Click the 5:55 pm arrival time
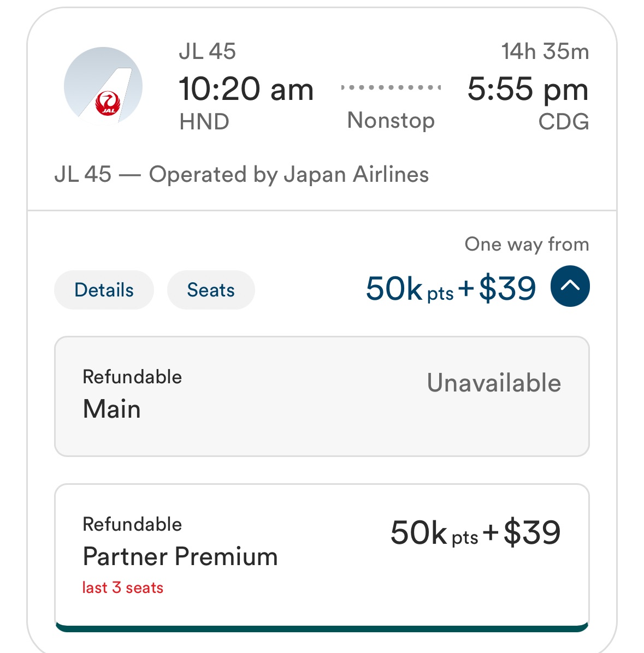This screenshot has height=653, width=644. tap(528, 89)
